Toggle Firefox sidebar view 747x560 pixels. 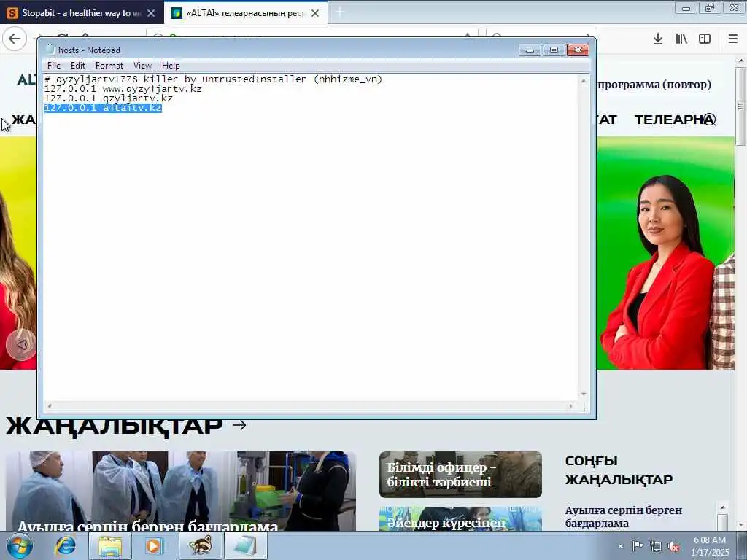[705, 39]
